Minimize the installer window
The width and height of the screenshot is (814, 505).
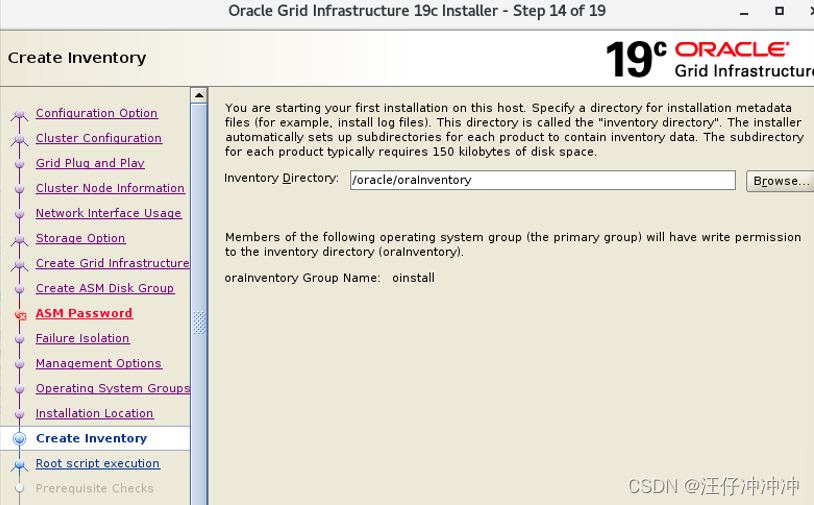(744, 11)
